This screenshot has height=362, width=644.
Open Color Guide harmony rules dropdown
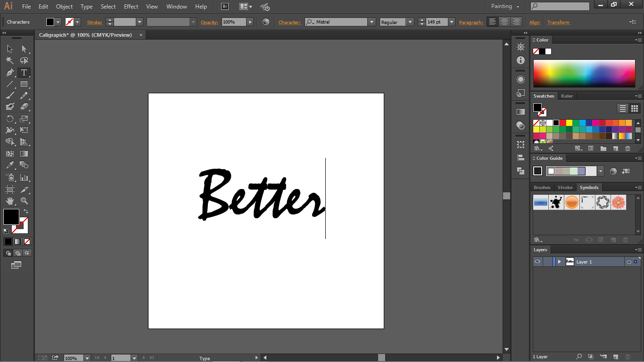(x=601, y=171)
